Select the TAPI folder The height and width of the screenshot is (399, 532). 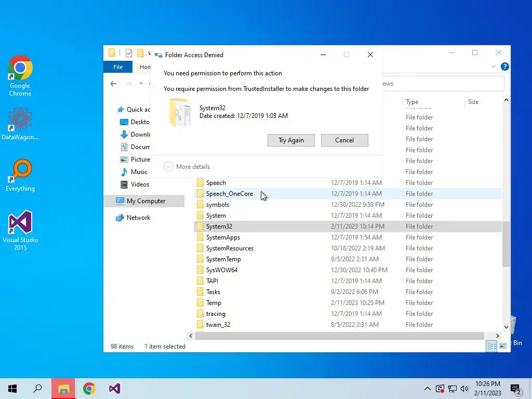[348, 281]
